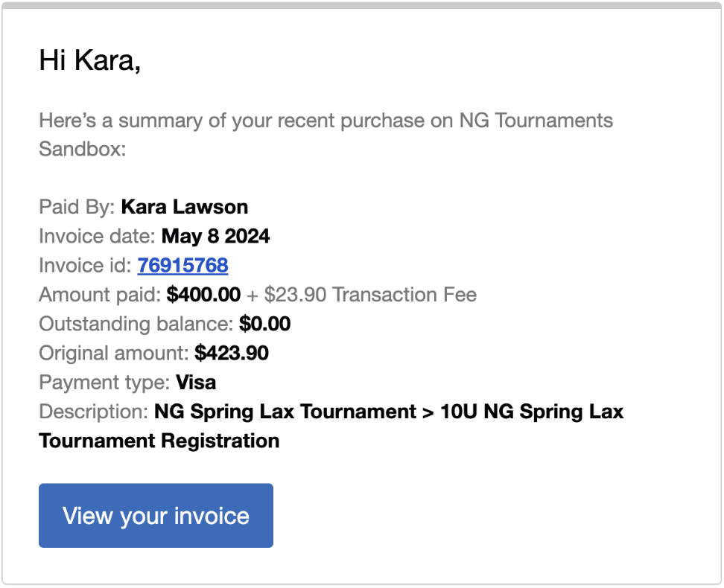The width and height of the screenshot is (724, 588).
Task: Click the Payment type label
Action: pyautogui.click(x=105, y=383)
